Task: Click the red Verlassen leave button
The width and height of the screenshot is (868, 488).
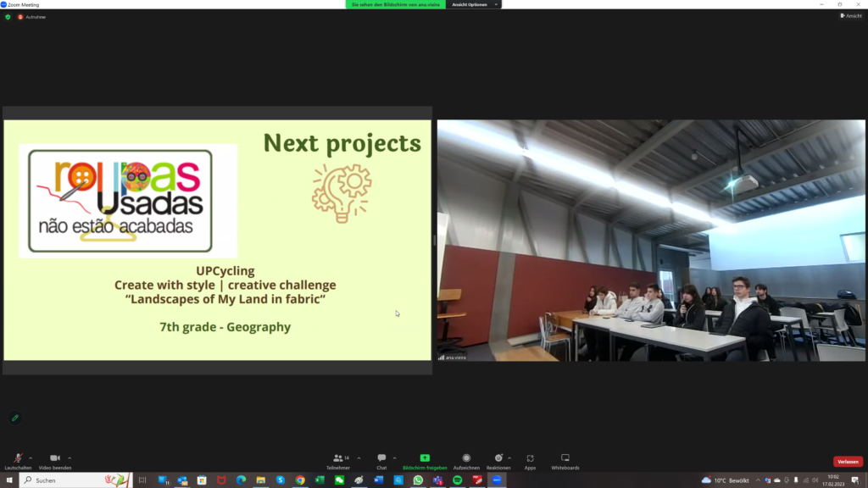Action: (x=848, y=462)
